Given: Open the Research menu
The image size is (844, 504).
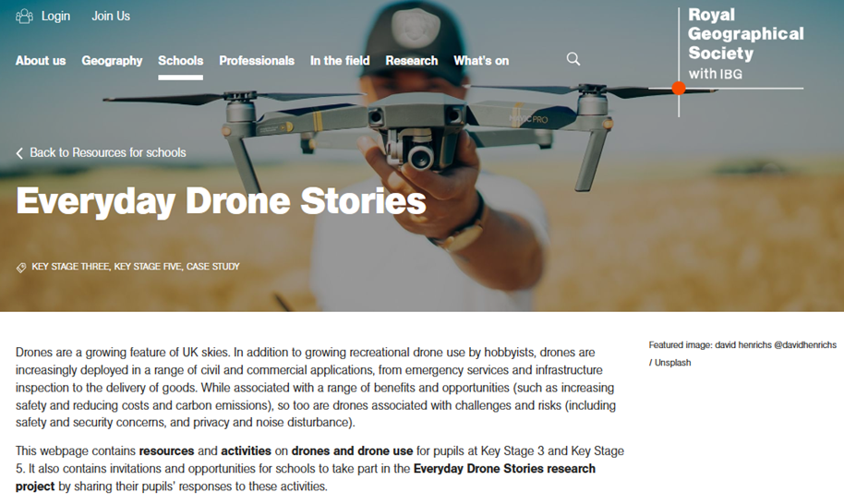Looking at the screenshot, I should pos(412,61).
